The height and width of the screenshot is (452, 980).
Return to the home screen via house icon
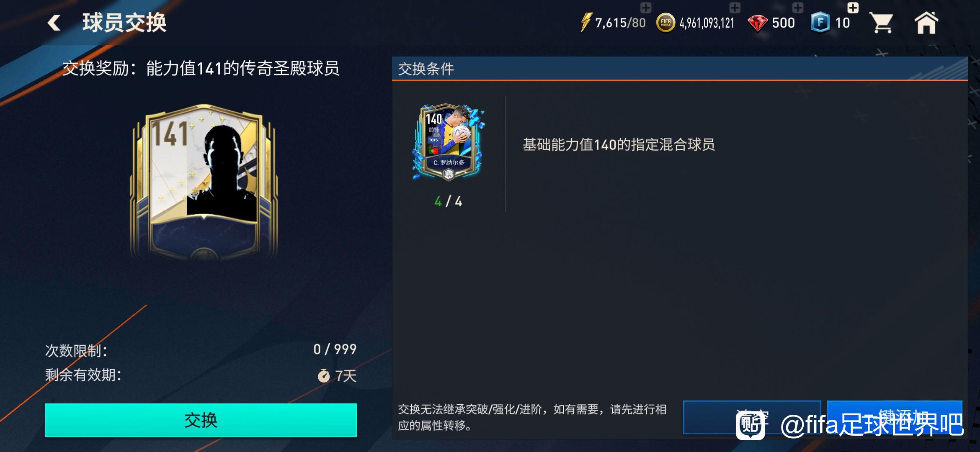[x=926, y=23]
